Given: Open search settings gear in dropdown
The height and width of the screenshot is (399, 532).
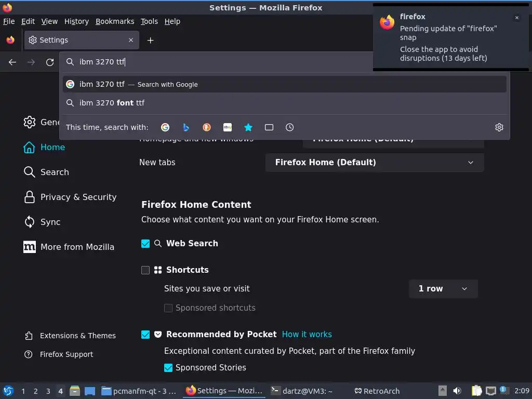Looking at the screenshot, I should coord(499,127).
